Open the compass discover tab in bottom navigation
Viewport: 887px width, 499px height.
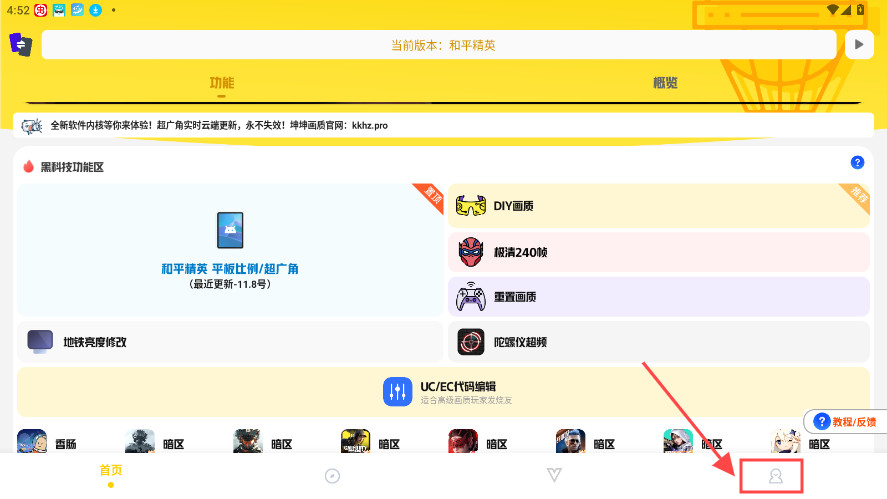click(332, 476)
